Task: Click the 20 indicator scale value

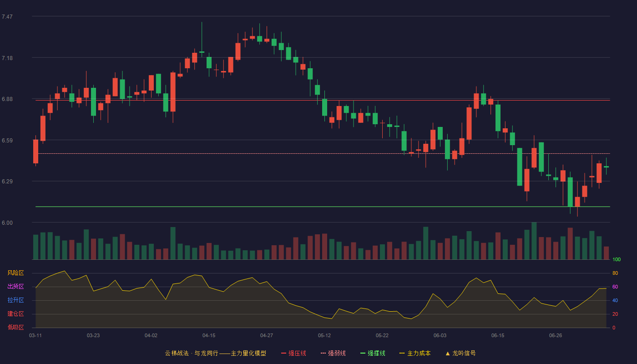Action: pyautogui.click(x=615, y=314)
